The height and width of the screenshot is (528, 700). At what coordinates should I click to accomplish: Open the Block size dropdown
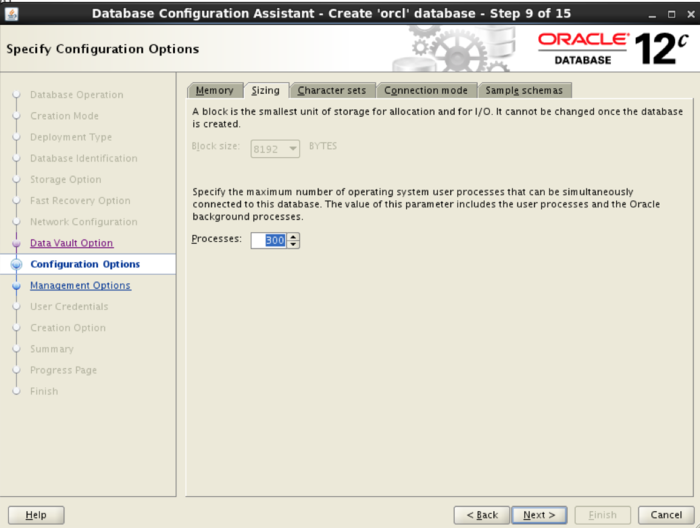(275, 149)
